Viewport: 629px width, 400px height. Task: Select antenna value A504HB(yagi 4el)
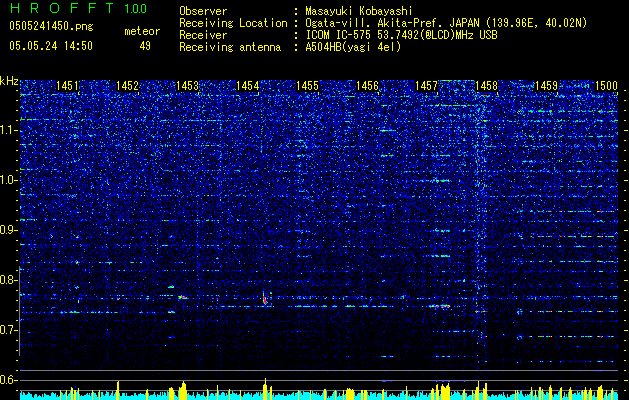coord(353,47)
